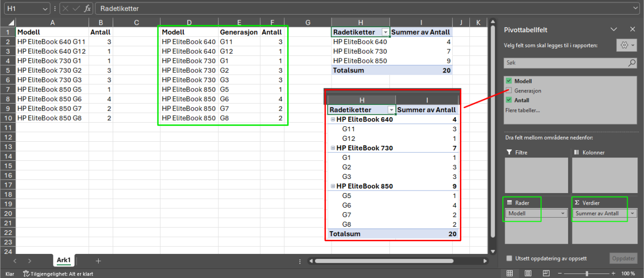Switch to Page Break Preview icon
Screen dimensions: 644x278
(546, 273)
